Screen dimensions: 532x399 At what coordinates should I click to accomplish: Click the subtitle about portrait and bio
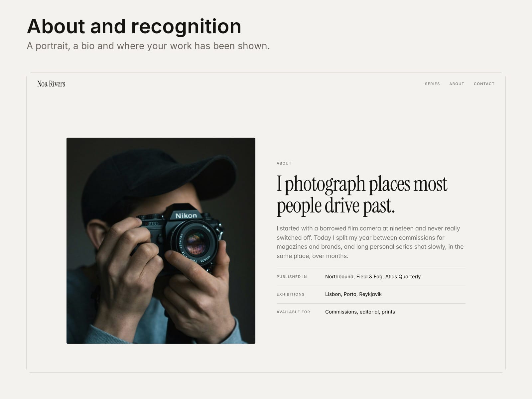pyautogui.click(x=148, y=46)
